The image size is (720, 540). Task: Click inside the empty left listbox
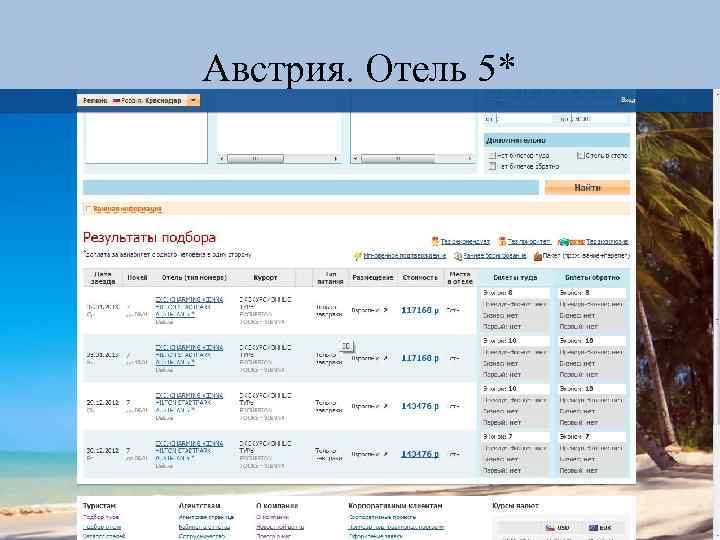tap(146, 138)
